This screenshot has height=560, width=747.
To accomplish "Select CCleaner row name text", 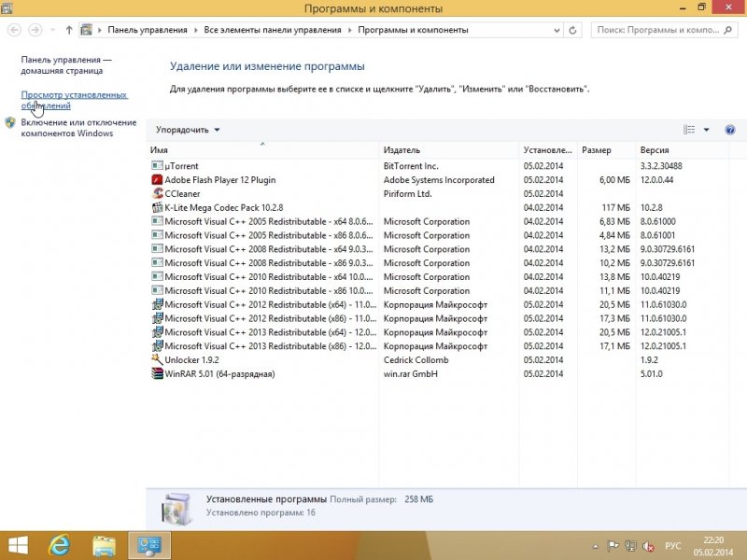I will (182, 193).
